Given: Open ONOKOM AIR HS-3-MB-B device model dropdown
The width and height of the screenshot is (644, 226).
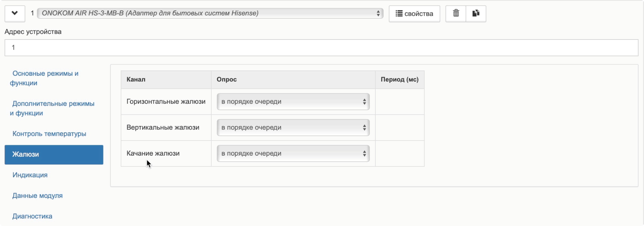Looking at the screenshot, I should pyautogui.click(x=210, y=13).
